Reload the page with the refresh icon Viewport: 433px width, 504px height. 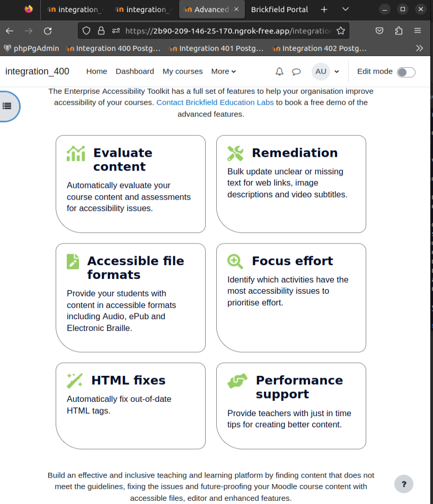click(48, 31)
